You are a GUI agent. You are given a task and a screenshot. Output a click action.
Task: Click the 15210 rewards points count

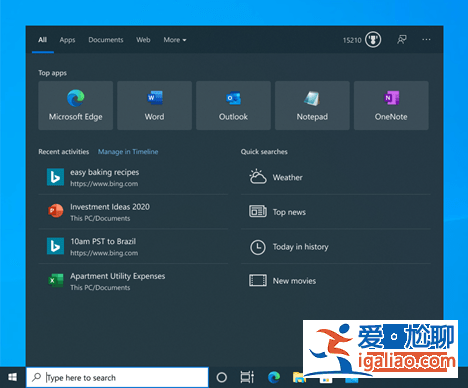click(352, 40)
